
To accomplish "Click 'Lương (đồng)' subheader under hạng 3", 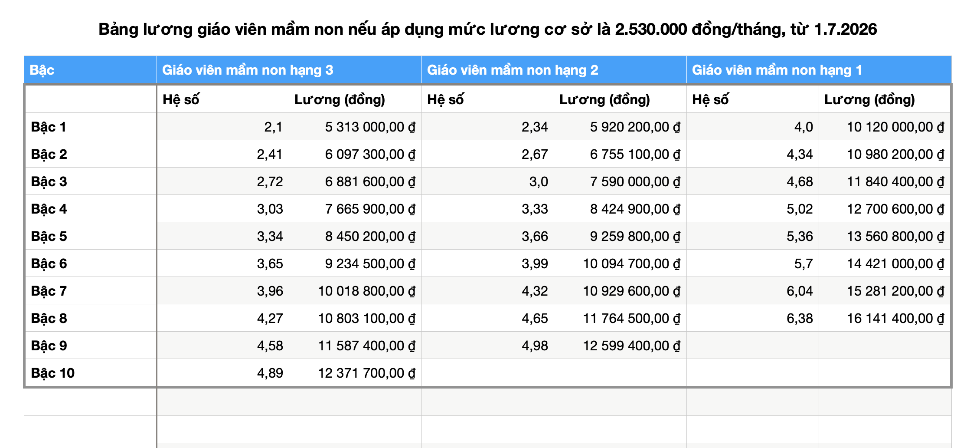I will click(355, 99).
